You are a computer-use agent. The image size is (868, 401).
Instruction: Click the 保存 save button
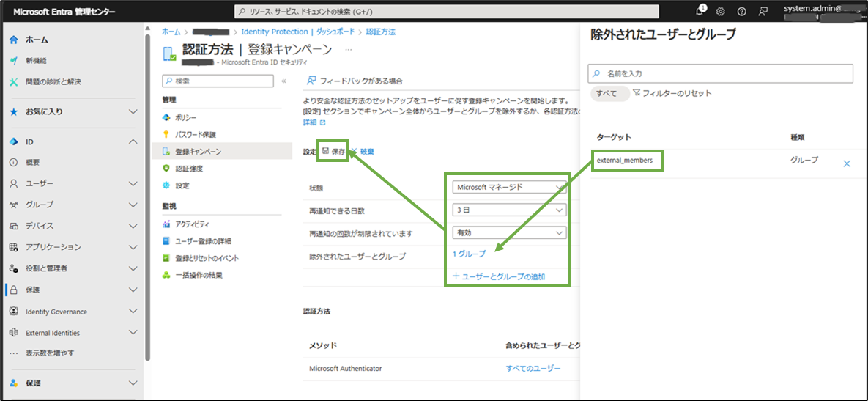(x=334, y=151)
